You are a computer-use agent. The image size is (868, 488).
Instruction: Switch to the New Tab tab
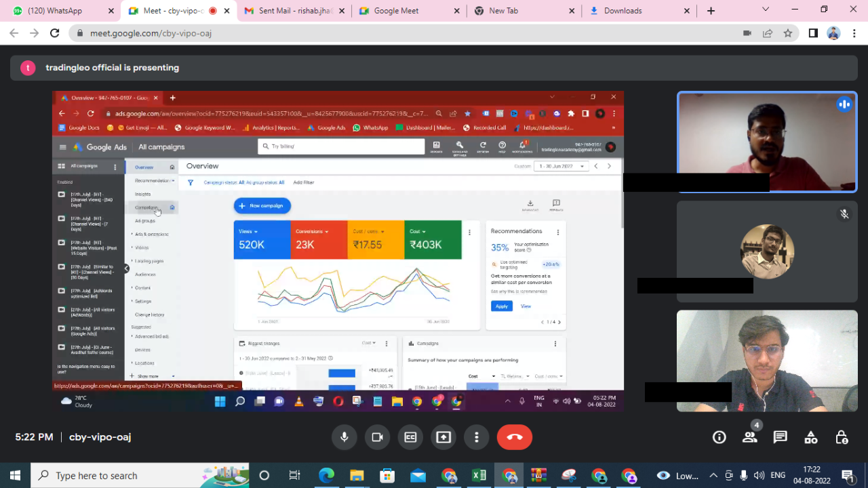tap(524, 11)
